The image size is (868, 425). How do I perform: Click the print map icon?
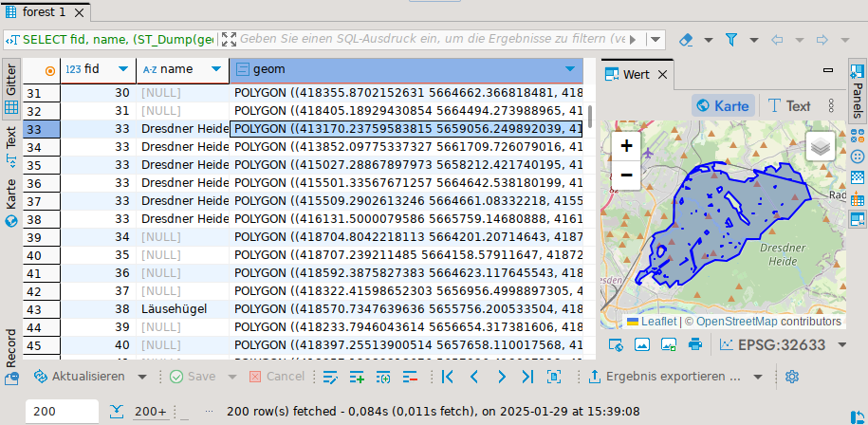coord(694,344)
